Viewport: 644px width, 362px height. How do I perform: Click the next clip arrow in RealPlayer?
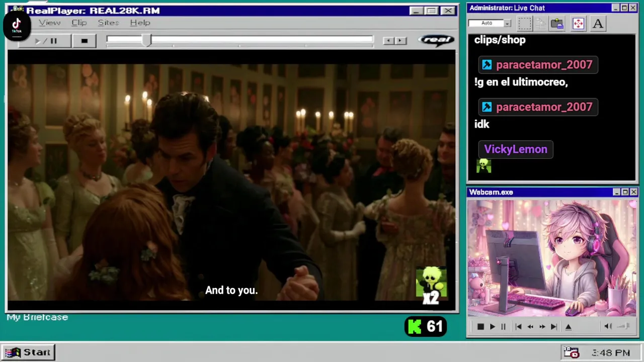click(x=400, y=41)
